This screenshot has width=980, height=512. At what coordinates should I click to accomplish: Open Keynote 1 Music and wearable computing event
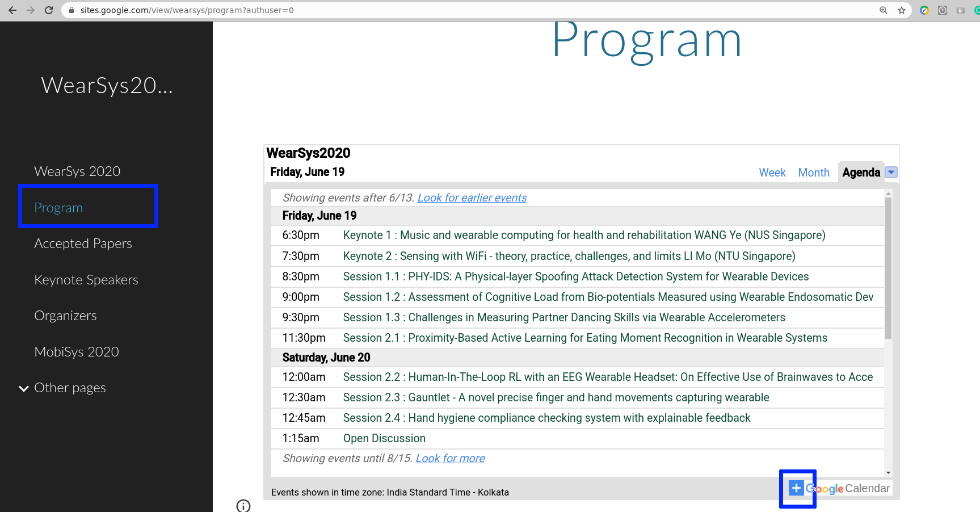[584, 235]
